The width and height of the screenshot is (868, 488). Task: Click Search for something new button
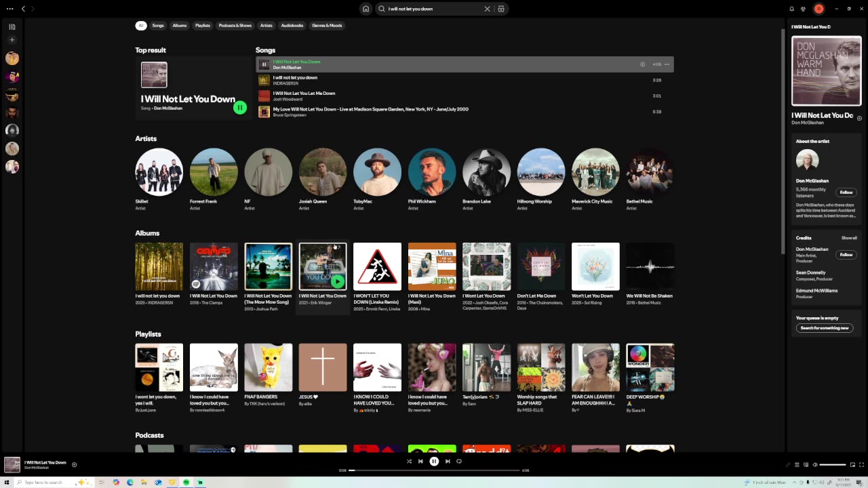point(825,328)
